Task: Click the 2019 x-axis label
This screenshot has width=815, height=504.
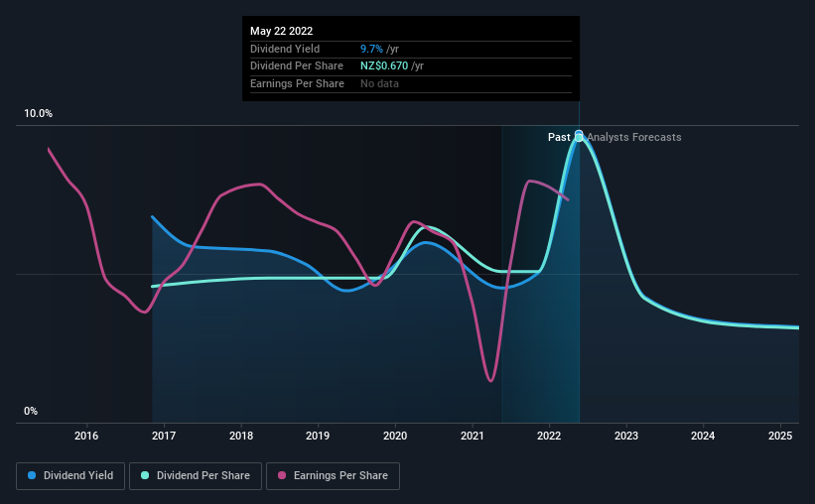Action: [x=318, y=436]
